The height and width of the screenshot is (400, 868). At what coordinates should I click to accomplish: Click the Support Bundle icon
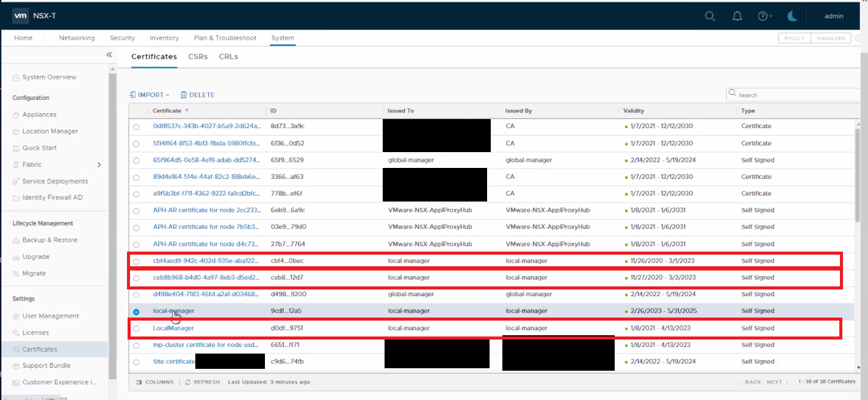pyautogui.click(x=16, y=366)
